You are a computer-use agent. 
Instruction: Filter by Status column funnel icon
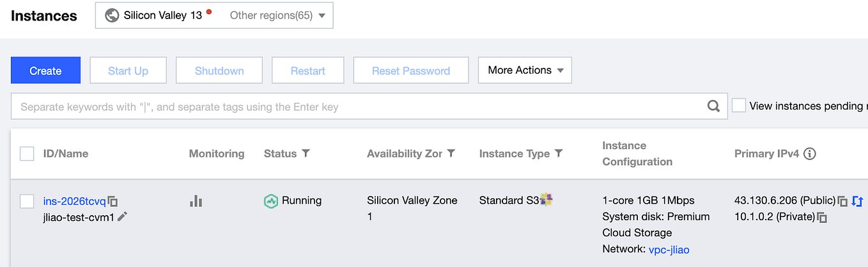tap(306, 153)
